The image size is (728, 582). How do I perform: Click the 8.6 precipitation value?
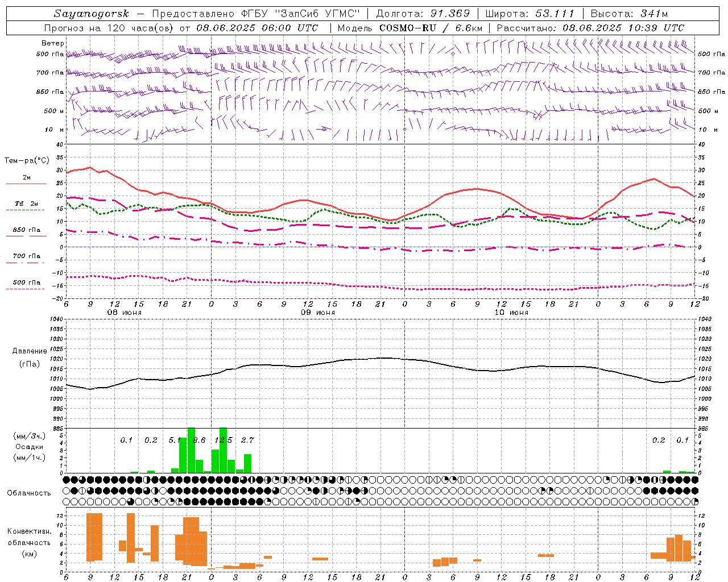point(199,440)
